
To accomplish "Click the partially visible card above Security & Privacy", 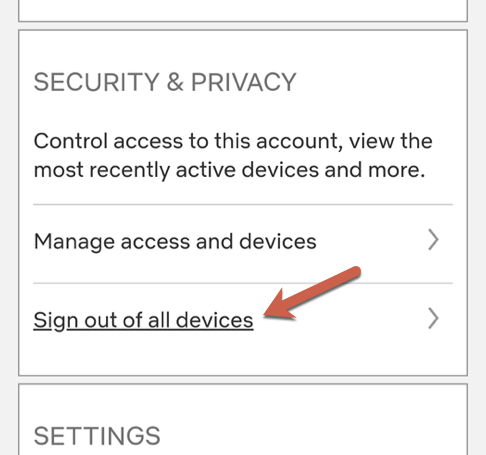I will pos(243,11).
